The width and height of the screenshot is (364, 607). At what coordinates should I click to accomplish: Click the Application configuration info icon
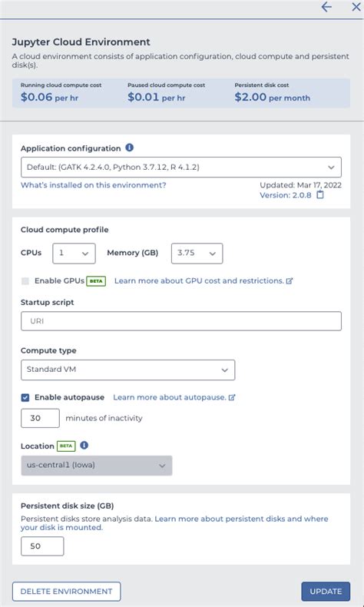pyautogui.click(x=130, y=148)
